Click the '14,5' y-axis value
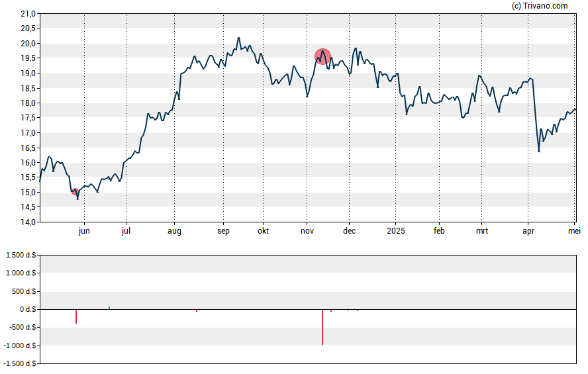Image resolution: width=588 pixels, height=374 pixels. pyautogui.click(x=28, y=207)
